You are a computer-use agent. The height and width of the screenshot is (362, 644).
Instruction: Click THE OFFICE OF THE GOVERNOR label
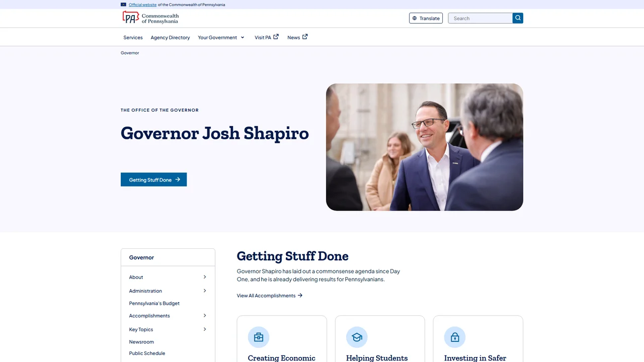click(159, 110)
